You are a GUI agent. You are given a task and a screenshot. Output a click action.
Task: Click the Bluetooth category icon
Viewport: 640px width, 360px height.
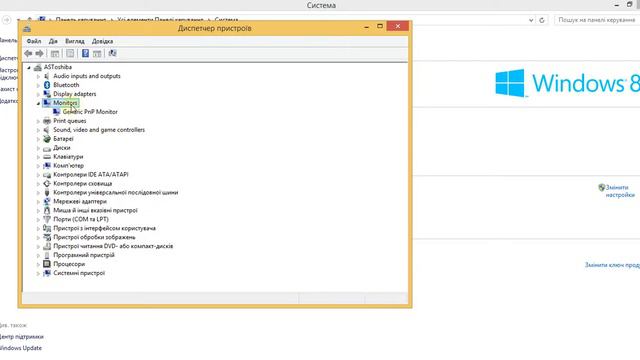pyautogui.click(x=47, y=85)
